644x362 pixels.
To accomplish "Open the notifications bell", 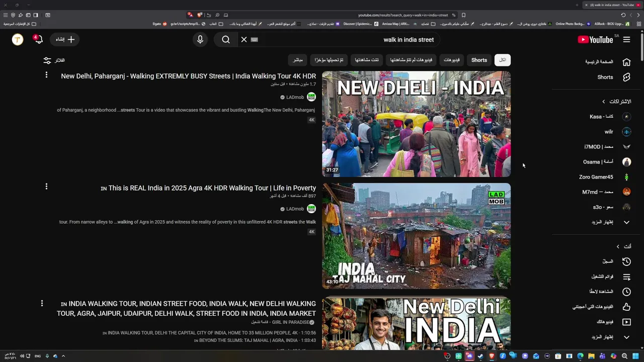I will pyautogui.click(x=38, y=39).
